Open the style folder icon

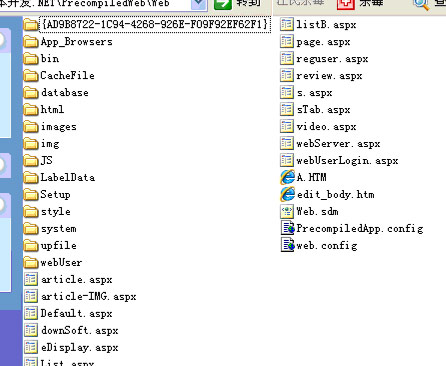pyautogui.click(x=31, y=212)
